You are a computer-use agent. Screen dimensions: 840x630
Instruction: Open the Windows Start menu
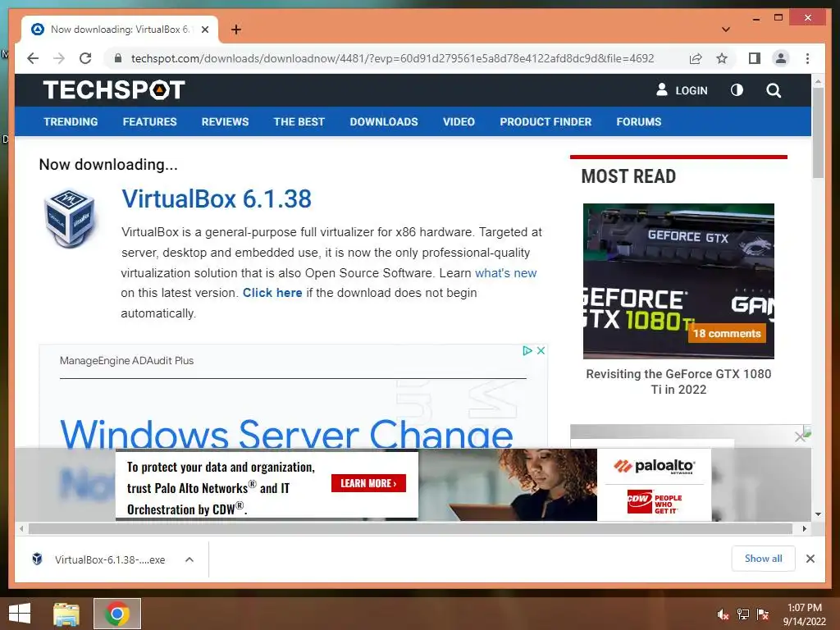coord(20,614)
